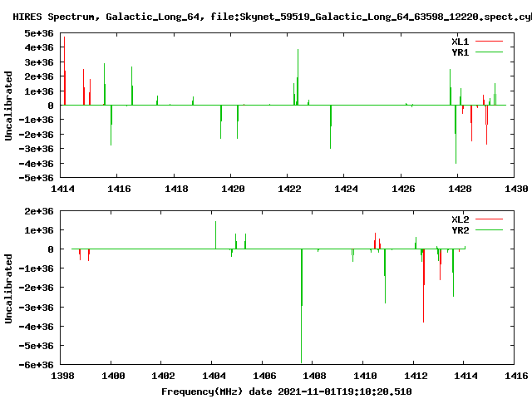The height and width of the screenshot is (399, 532).
Task: Click the 1404 x-axis tick label
Action: click(214, 376)
